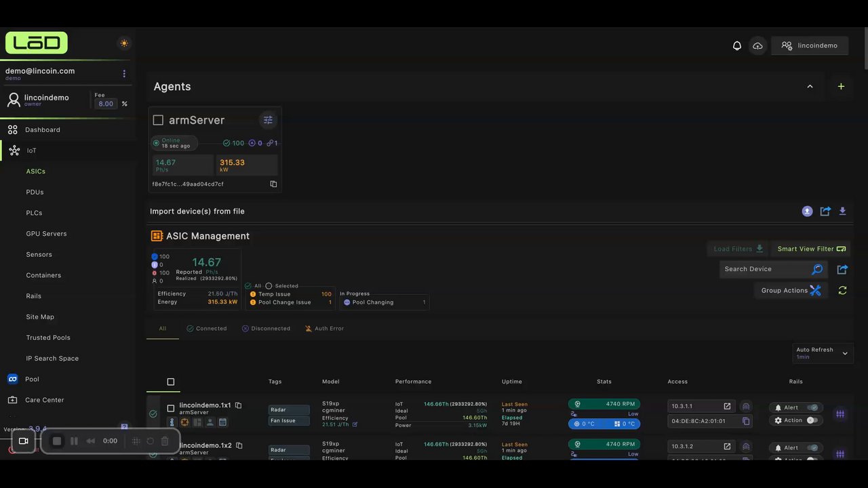Switch to the Disconnected tab
The image size is (868, 488).
(x=266, y=328)
